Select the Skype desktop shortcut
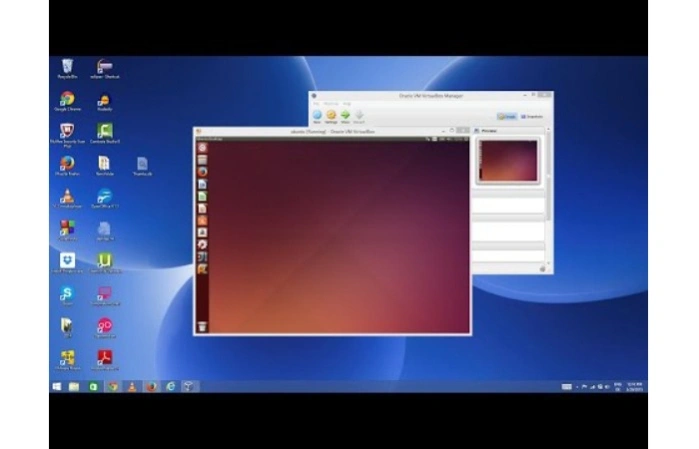Screen dimensions: 699x449 point(67,296)
